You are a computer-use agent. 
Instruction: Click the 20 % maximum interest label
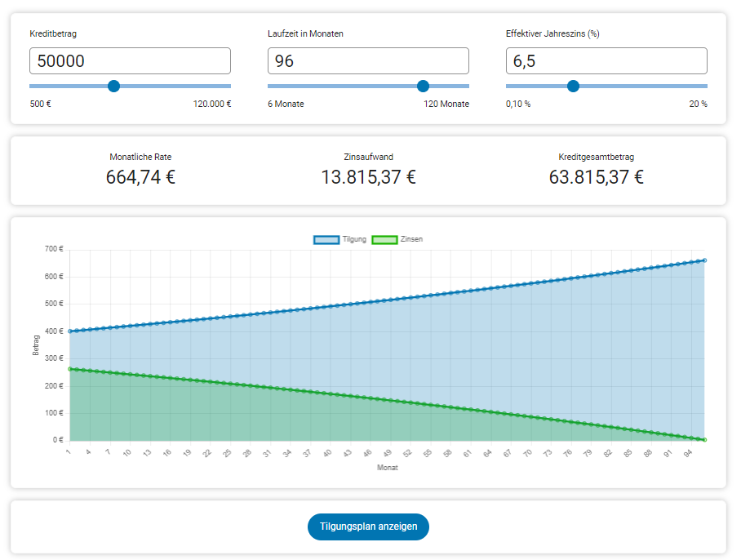[698, 104]
